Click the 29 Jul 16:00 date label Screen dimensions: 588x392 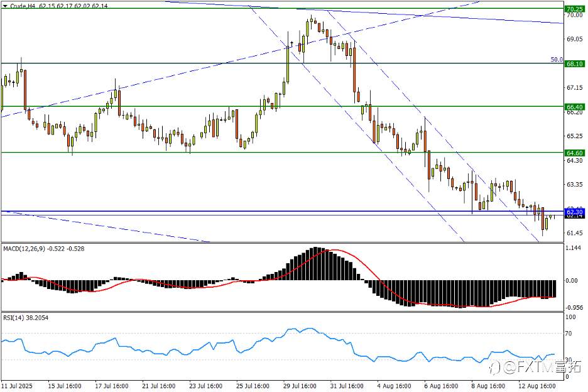tap(300, 386)
